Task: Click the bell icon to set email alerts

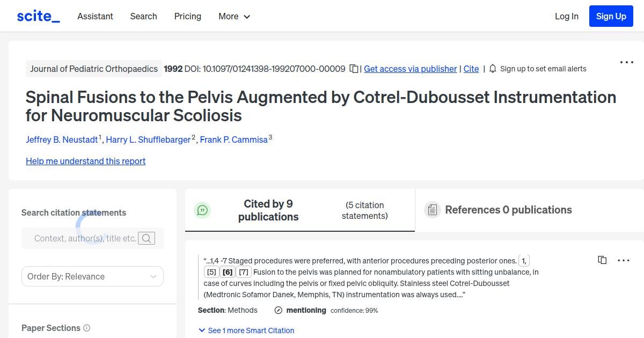Action: coord(492,69)
